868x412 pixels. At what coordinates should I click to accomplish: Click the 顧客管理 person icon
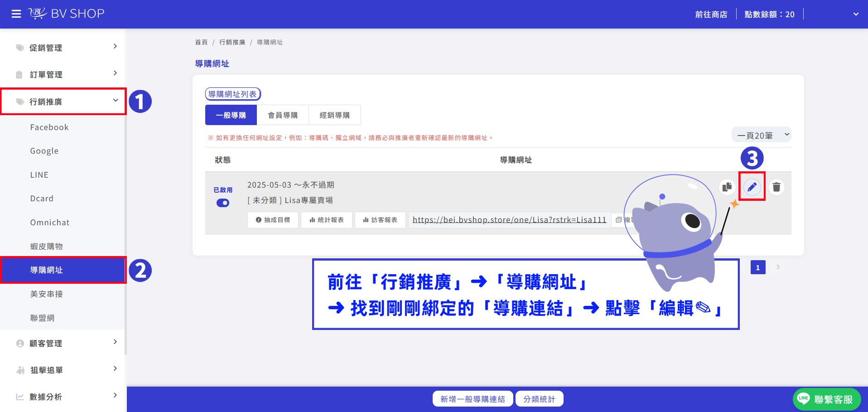pos(20,344)
